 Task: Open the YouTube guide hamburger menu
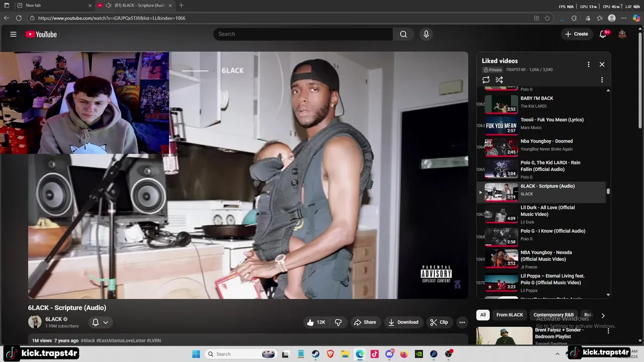[14, 34]
